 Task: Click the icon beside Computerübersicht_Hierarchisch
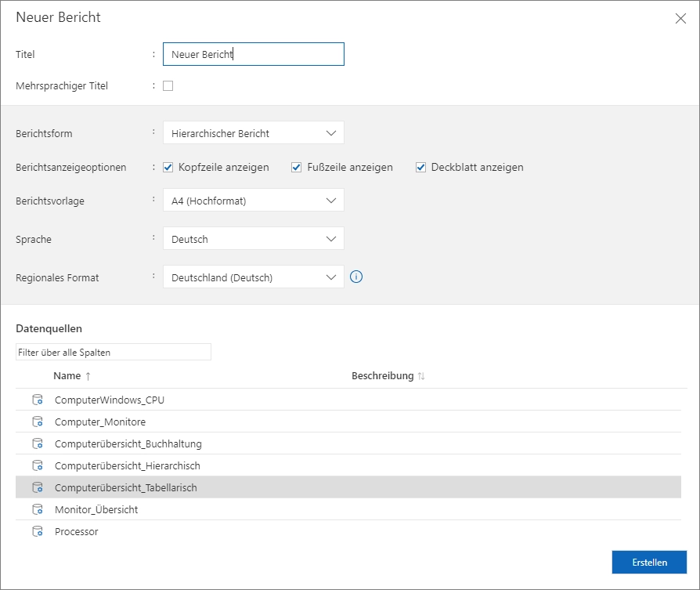coord(37,465)
